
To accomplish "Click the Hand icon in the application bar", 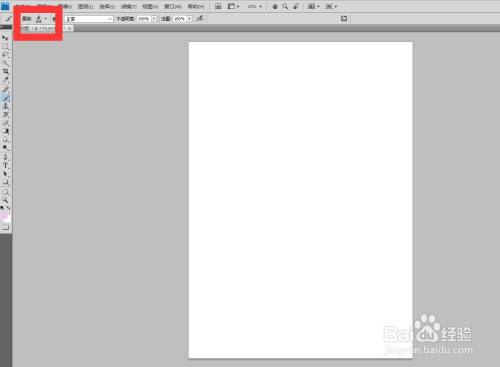I will coord(275,6).
